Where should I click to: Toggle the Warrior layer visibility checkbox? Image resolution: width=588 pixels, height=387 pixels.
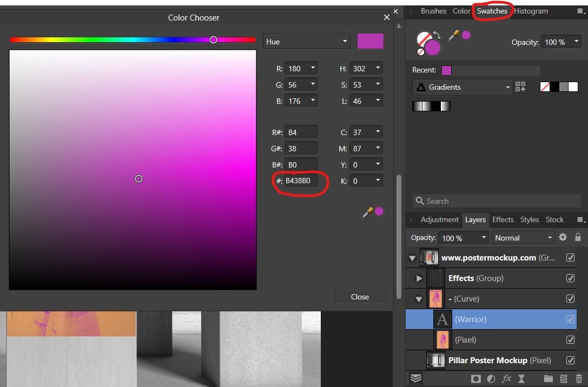(570, 319)
